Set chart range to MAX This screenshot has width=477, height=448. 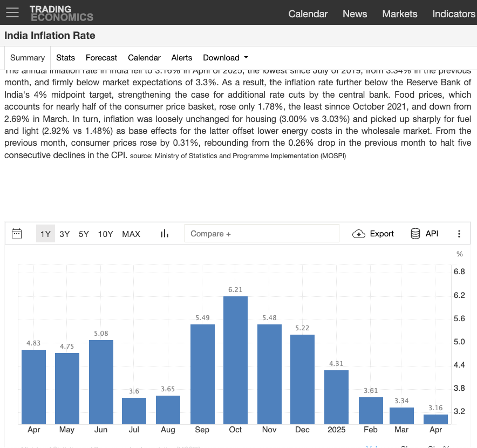point(131,234)
